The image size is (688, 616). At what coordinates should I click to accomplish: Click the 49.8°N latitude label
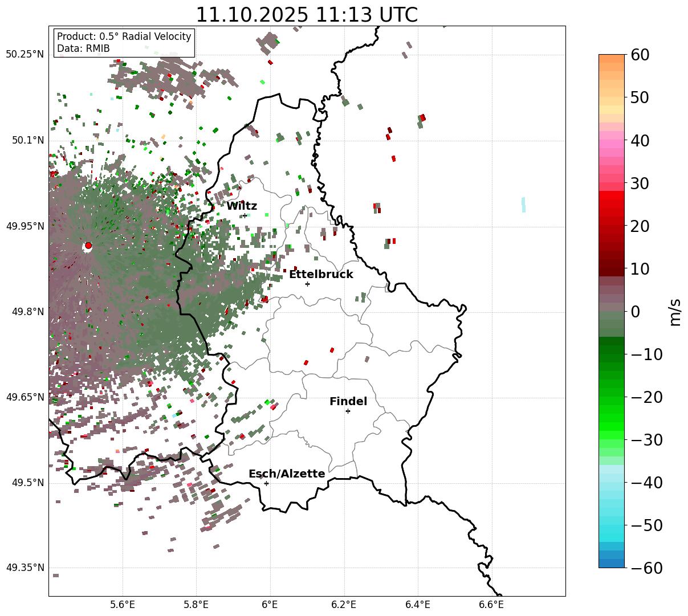pyautogui.click(x=28, y=312)
